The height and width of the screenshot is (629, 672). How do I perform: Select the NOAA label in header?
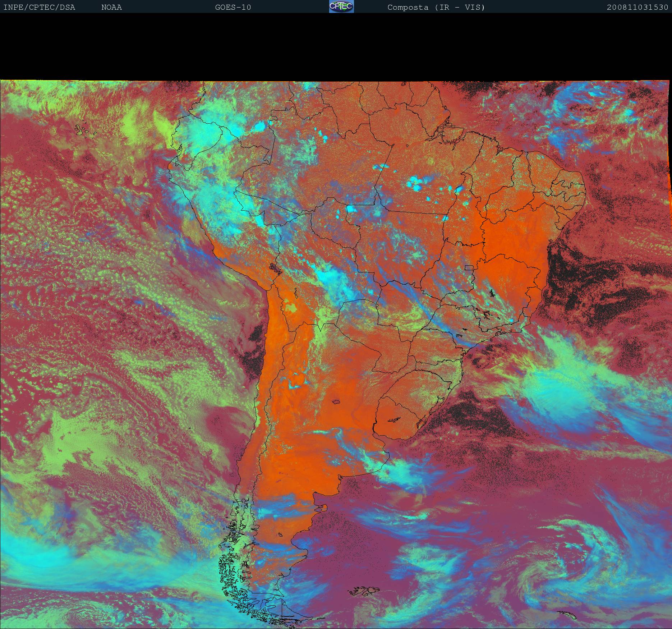coord(111,7)
